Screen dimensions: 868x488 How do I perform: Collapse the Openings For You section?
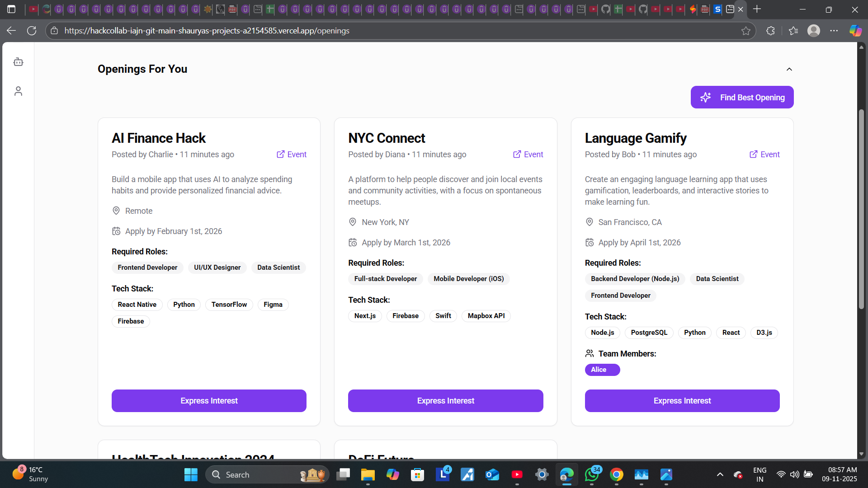(x=789, y=69)
